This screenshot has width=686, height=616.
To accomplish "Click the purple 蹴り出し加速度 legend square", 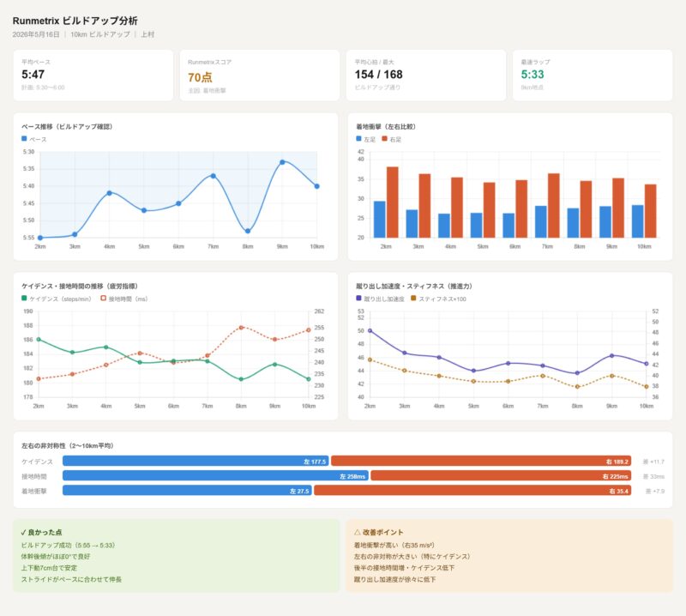I will pos(358,299).
